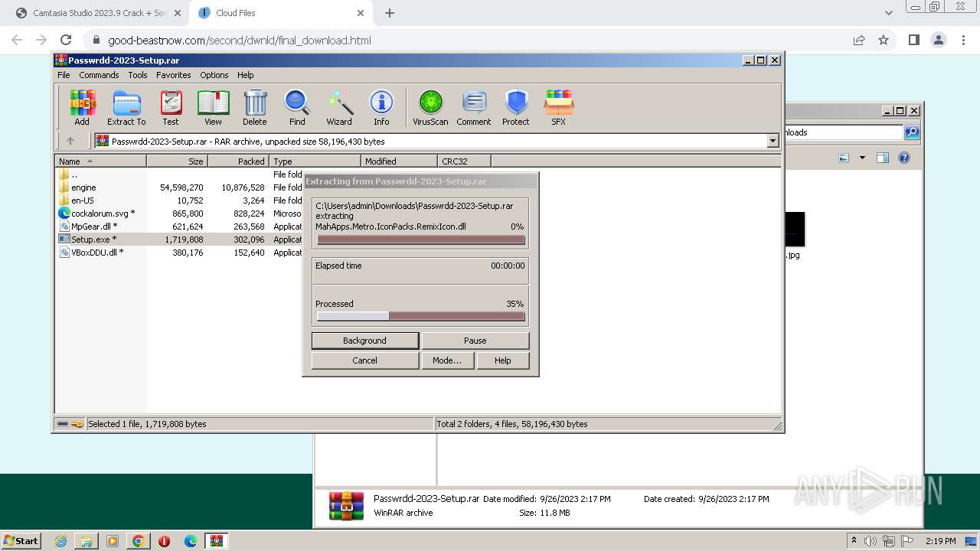Click the Delete trash icon

255,107
